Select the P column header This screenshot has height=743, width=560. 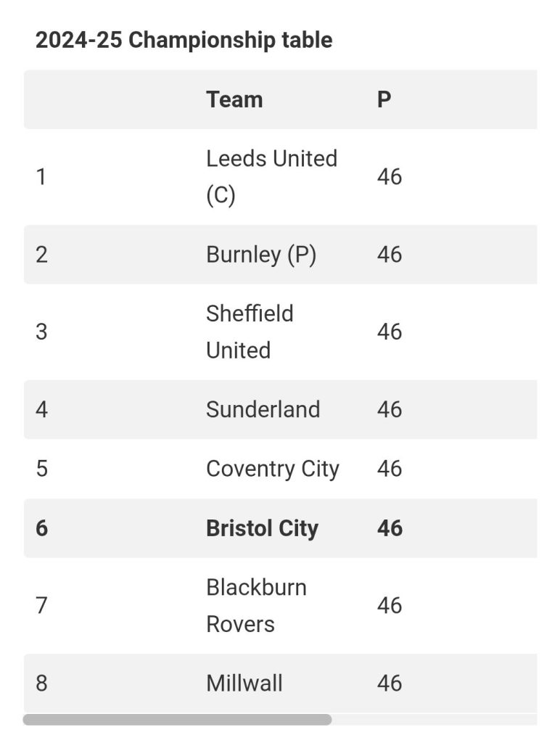384,99
